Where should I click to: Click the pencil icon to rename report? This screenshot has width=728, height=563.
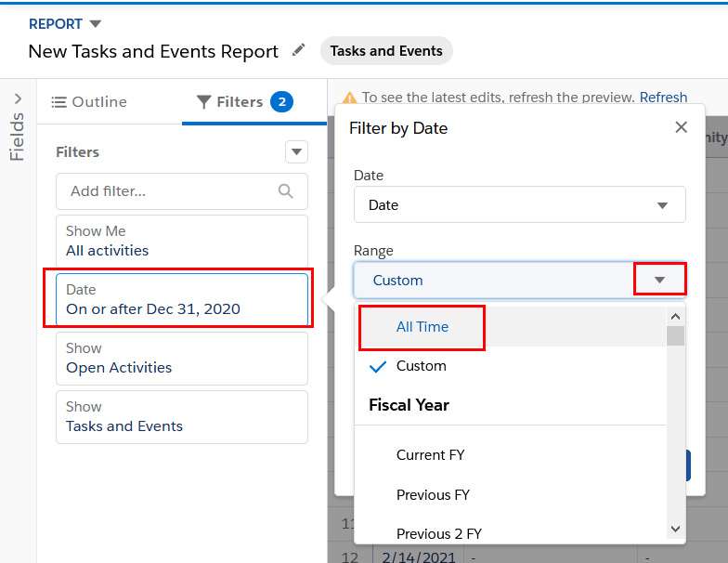(x=298, y=50)
